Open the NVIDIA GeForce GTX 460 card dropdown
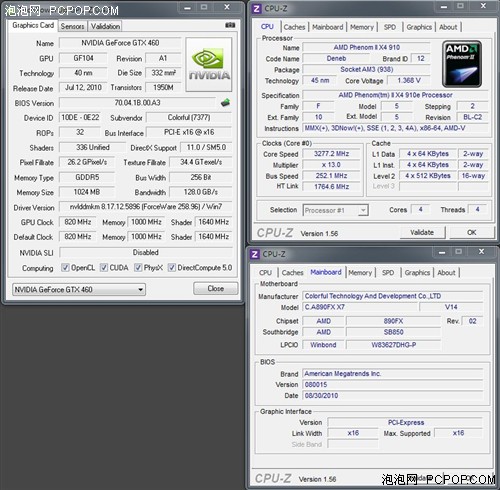 [x=79, y=289]
